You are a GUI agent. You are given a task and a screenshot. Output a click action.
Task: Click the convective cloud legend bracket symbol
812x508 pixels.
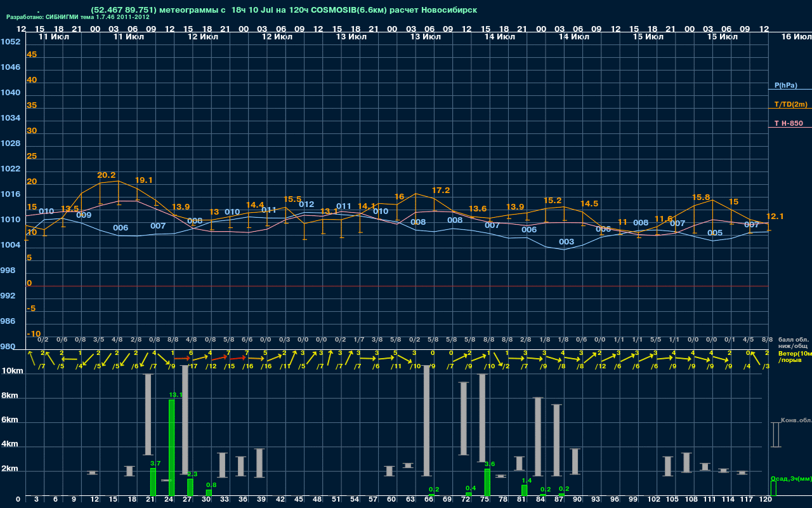[x=775, y=435]
